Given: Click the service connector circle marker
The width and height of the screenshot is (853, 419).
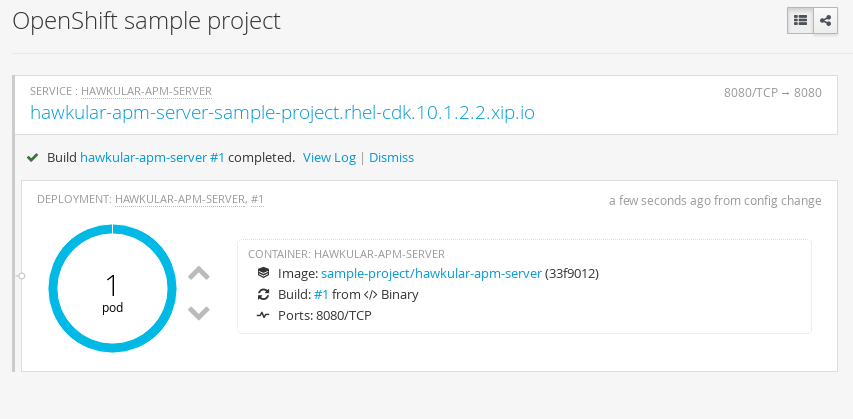Looking at the screenshot, I should (x=22, y=276).
